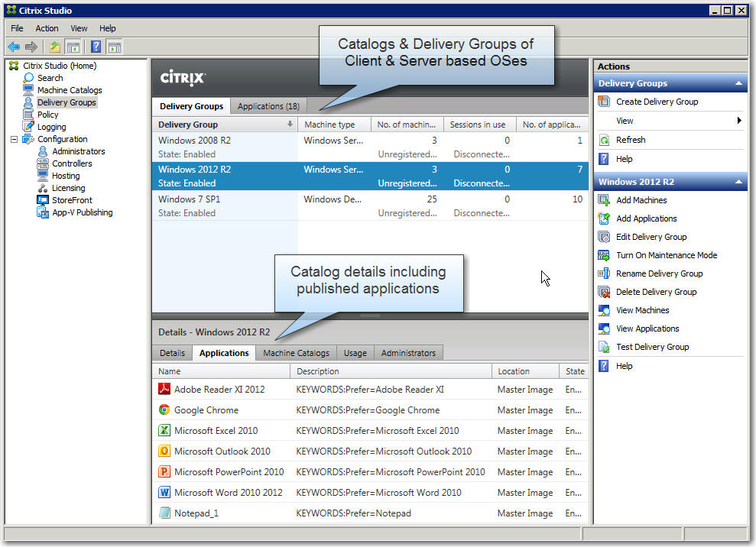756x547 pixels.
Task: Click the Delete Delivery Group icon
Action: [x=604, y=292]
